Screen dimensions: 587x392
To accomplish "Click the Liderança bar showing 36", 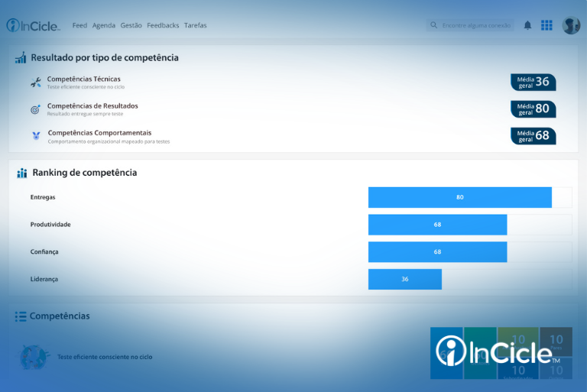I will point(405,280).
